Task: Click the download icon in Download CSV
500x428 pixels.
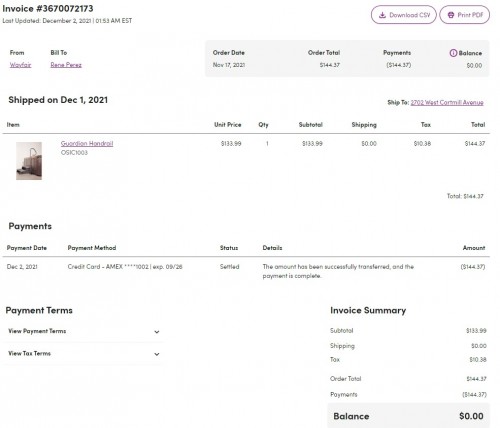Action: coord(382,15)
